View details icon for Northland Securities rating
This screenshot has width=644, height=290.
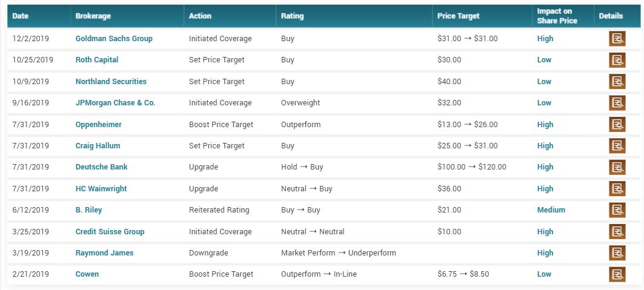point(617,82)
